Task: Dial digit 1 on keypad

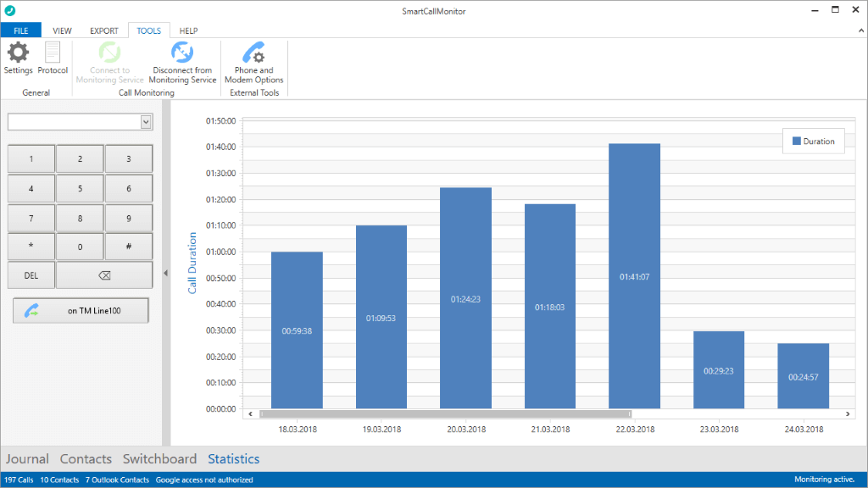Action: pyautogui.click(x=31, y=158)
